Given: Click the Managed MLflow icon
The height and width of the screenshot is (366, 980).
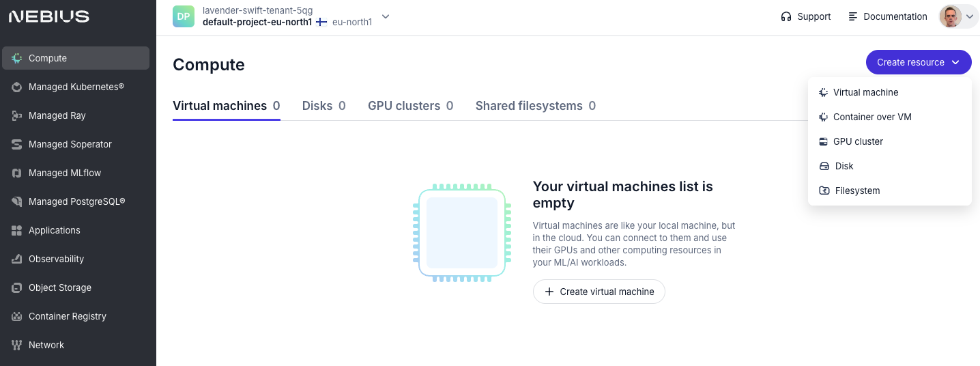Looking at the screenshot, I should 17,173.
